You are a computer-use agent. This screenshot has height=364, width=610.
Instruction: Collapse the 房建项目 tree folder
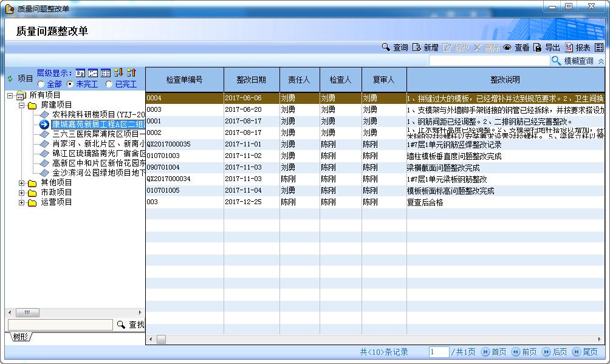pos(22,105)
